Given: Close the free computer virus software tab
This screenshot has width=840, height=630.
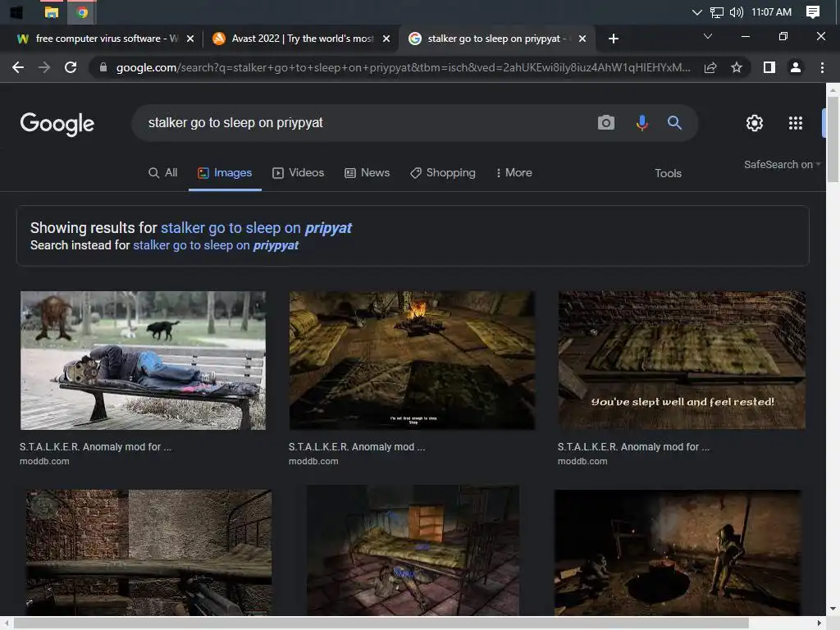Looking at the screenshot, I should [190, 39].
